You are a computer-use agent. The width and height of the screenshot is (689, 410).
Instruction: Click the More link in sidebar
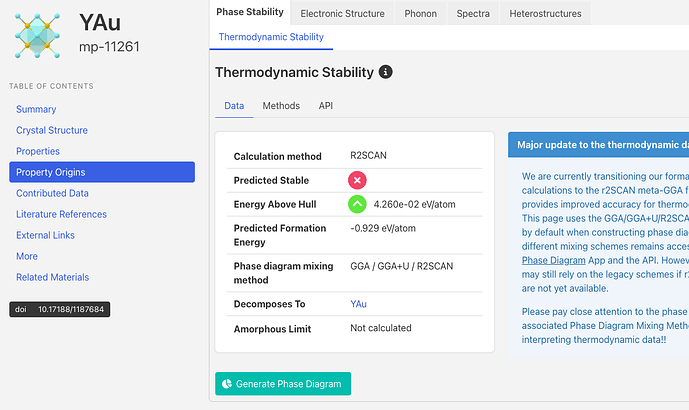tap(27, 256)
